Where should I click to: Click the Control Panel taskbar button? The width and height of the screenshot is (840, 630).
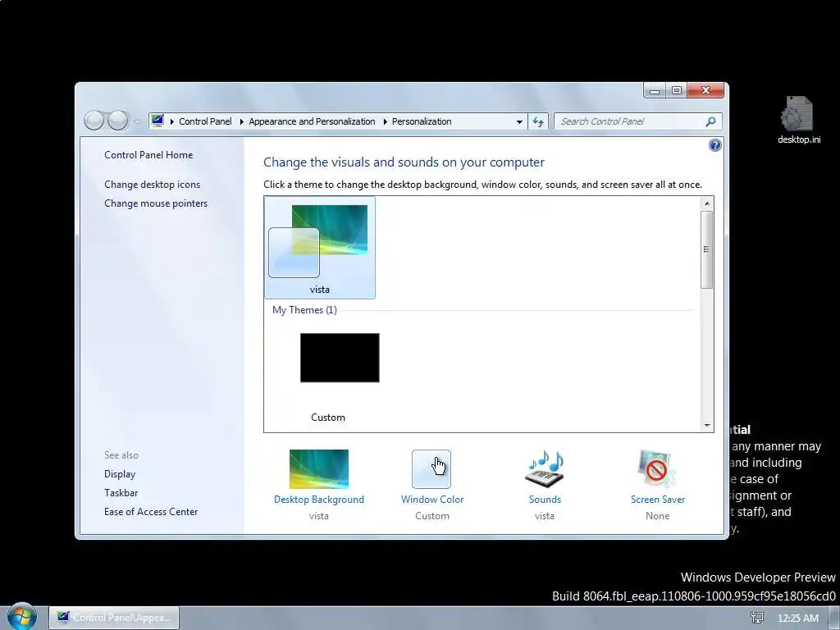[x=114, y=618]
